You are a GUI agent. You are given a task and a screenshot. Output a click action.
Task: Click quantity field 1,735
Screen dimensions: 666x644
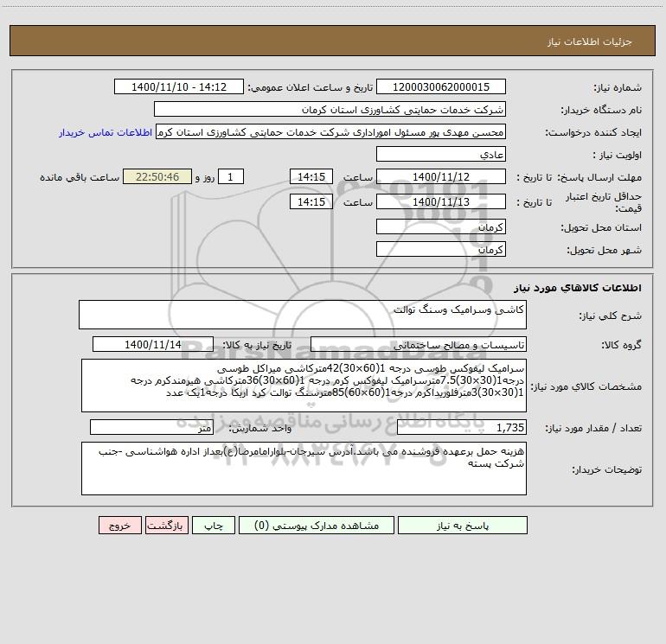pos(462,428)
